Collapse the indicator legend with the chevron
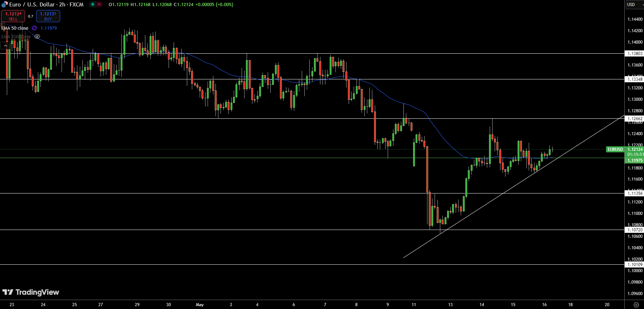This screenshot has height=309, width=644. pyautogui.click(x=5, y=45)
